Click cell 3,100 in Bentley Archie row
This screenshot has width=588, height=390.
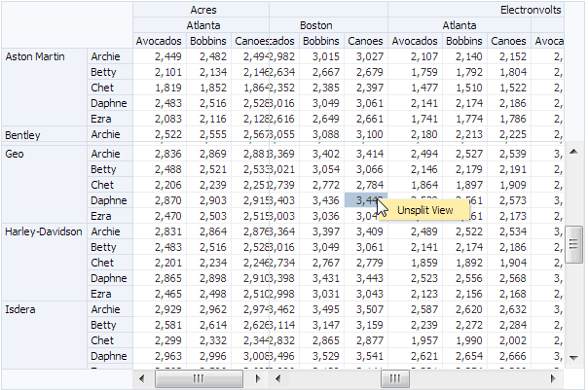366,134
